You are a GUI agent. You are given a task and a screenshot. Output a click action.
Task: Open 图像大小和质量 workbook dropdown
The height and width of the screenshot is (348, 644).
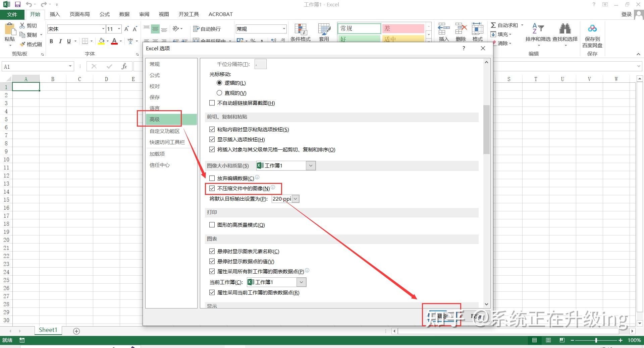coord(311,165)
